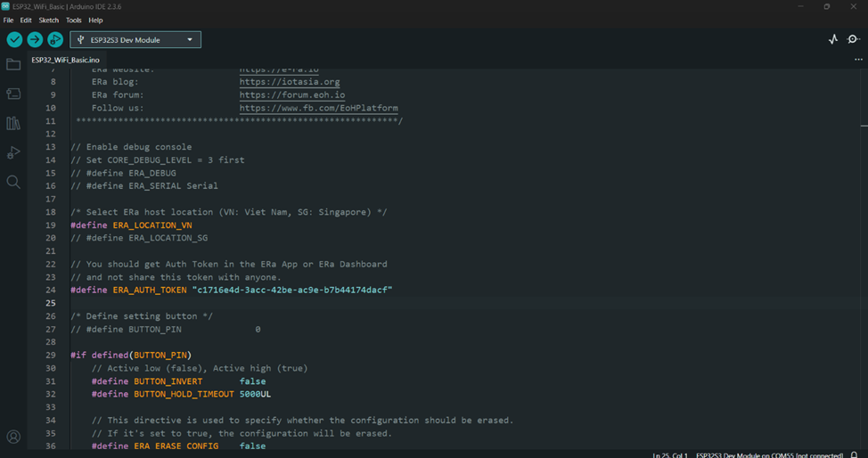Open the Serial Monitor

pyautogui.click(x=854, y=39)
